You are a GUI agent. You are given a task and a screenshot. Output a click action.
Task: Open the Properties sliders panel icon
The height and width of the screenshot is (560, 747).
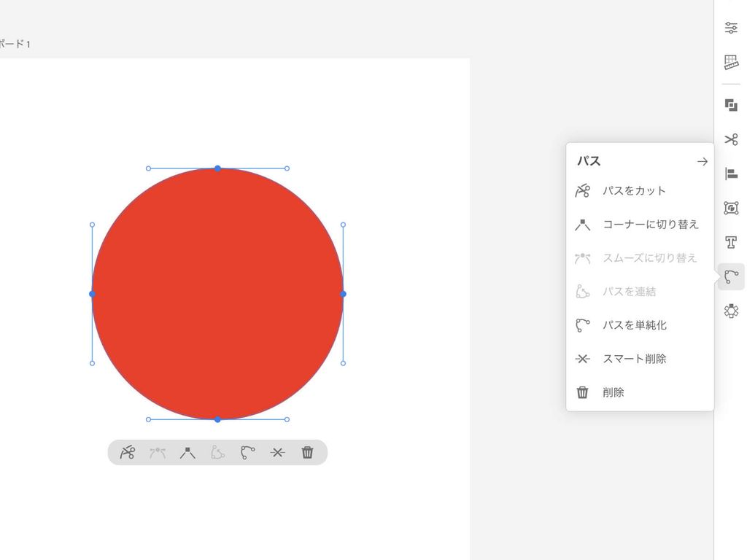[731, 28]
